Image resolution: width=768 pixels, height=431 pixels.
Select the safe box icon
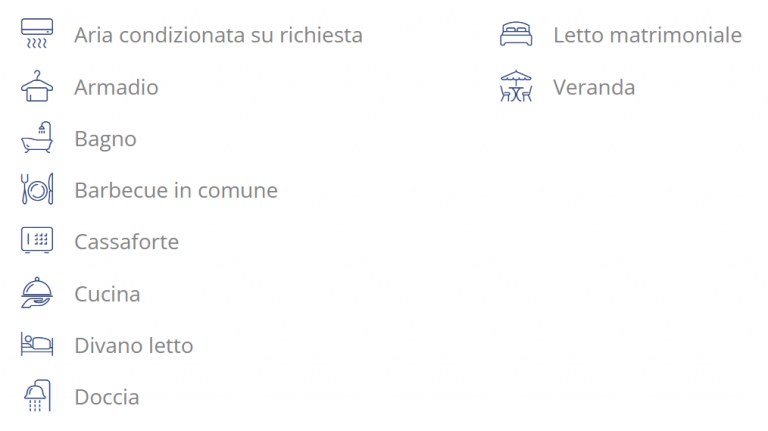click(x=37, y=242)
